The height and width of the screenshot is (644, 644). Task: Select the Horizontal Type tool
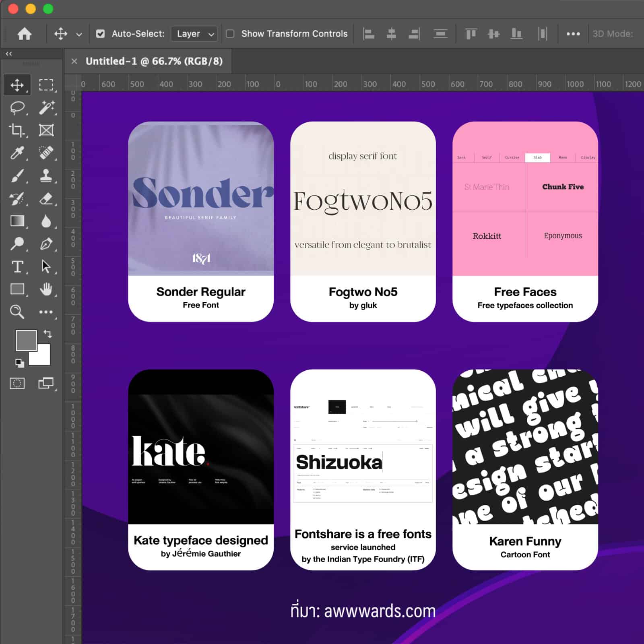(17, 266)
